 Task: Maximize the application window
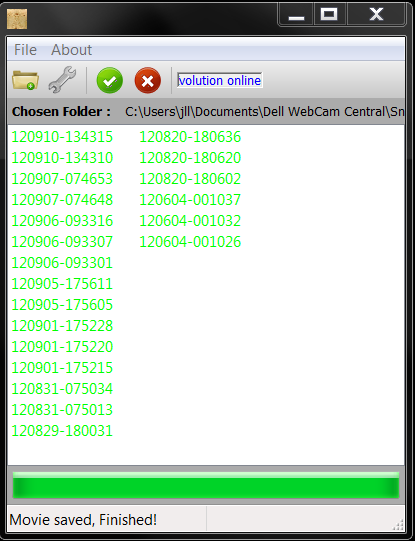(x=329, y=14)
